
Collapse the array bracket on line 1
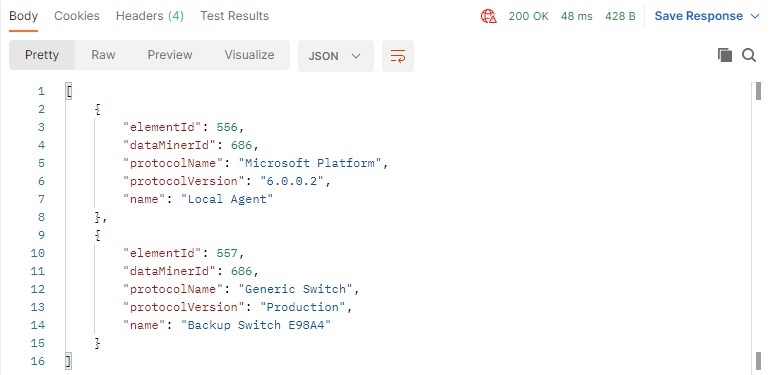click(x=69, y=91)
